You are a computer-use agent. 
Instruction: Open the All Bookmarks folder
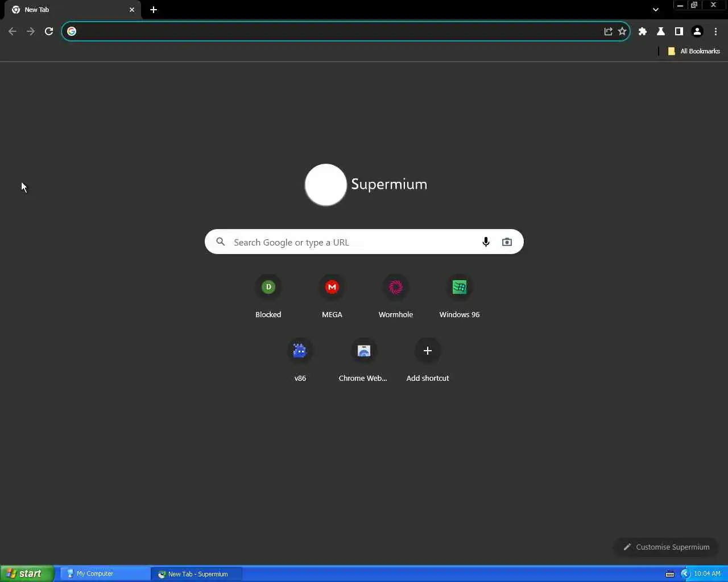click(x=693, y=51)
